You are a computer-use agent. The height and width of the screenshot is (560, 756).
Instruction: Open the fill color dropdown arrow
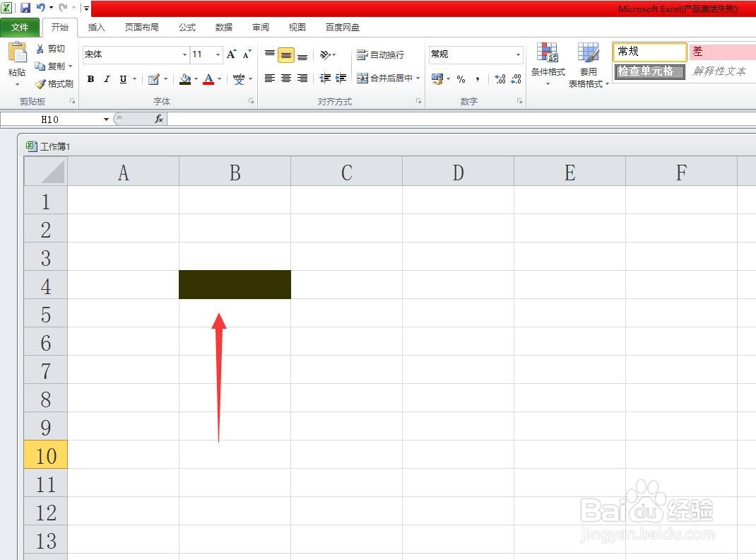[x=196, y=79]
